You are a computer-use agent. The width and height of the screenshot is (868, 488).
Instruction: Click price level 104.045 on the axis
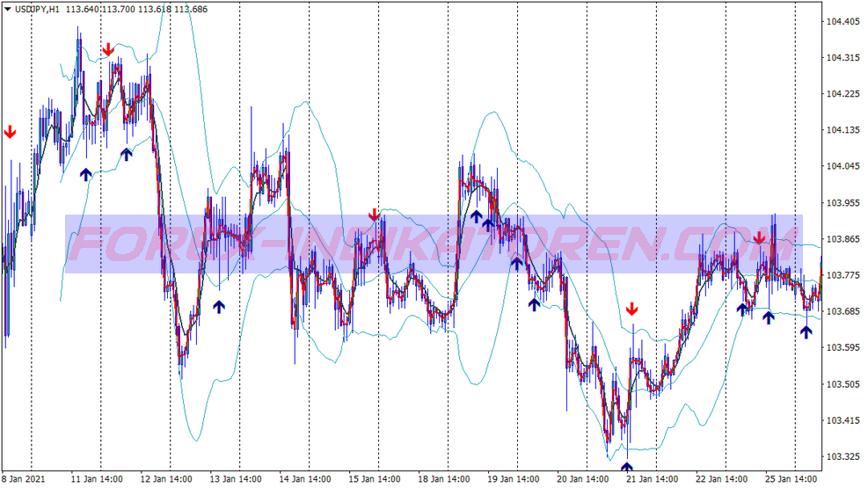point(843,166)
